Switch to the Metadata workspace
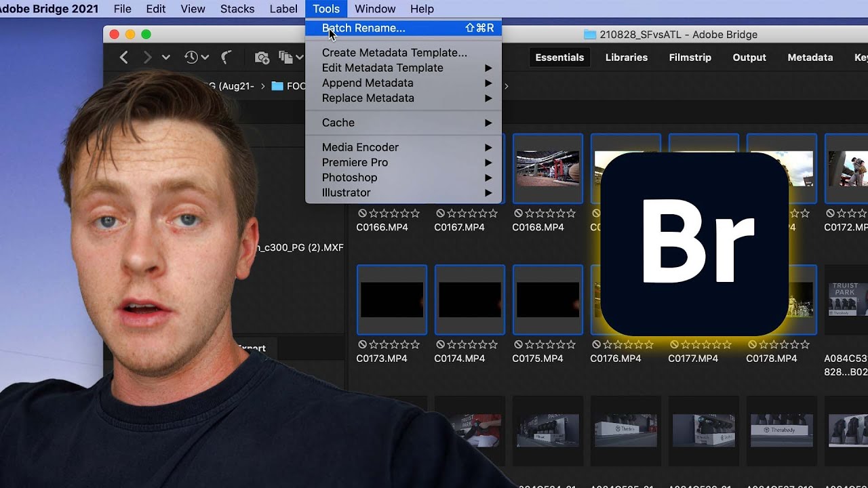The image size is (868, 488). pyautogui.click(x=810, y=58)
